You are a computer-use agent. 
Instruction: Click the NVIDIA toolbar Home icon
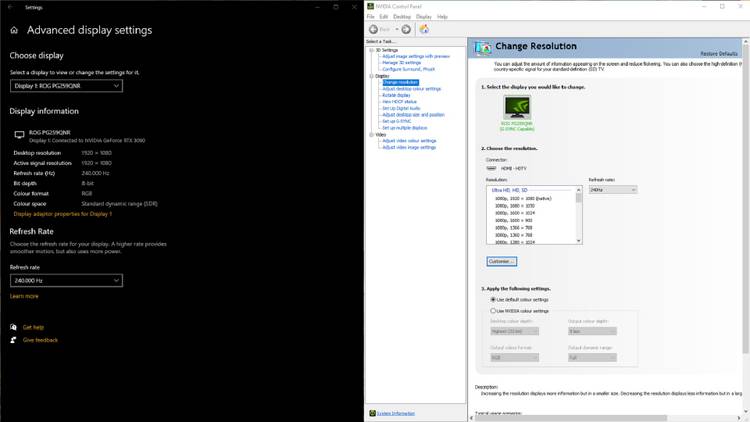click(x=424, y=29)
